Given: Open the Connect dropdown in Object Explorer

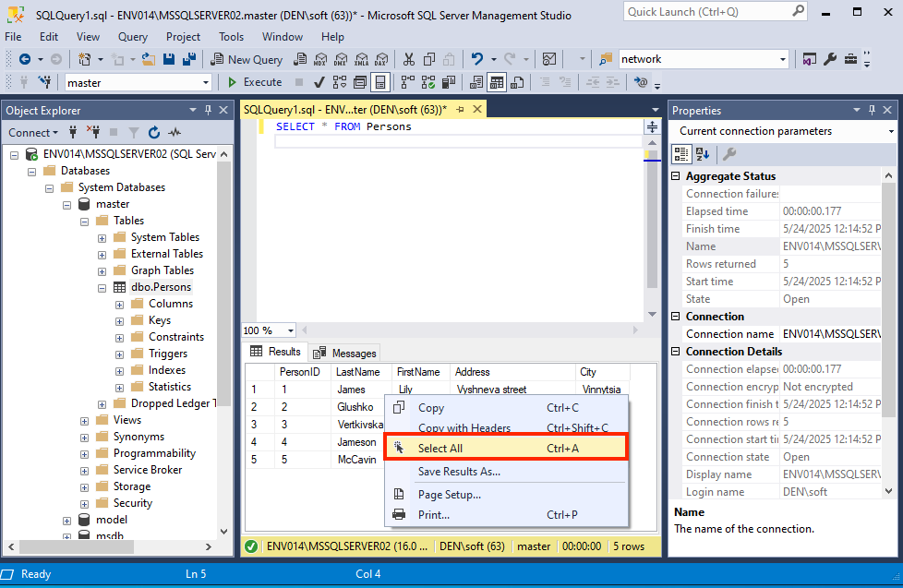Looking at the screenshot, I should tap(33, 132).
